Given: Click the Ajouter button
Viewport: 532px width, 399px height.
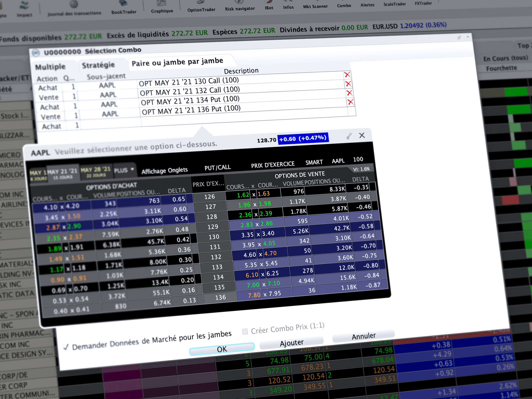Looking at the screenshot, I should [x=292, y=343].
